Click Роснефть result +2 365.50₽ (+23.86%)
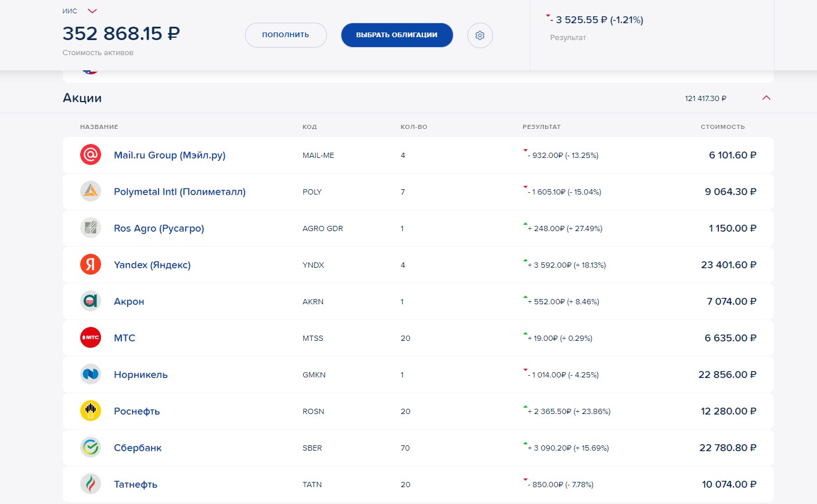The width and height of the screenshot is (817, 504). coord(569,411)
